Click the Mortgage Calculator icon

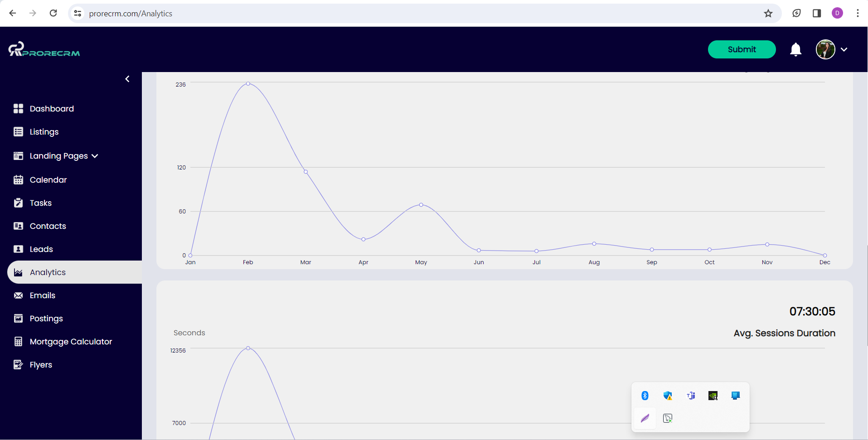pos(18,342)
